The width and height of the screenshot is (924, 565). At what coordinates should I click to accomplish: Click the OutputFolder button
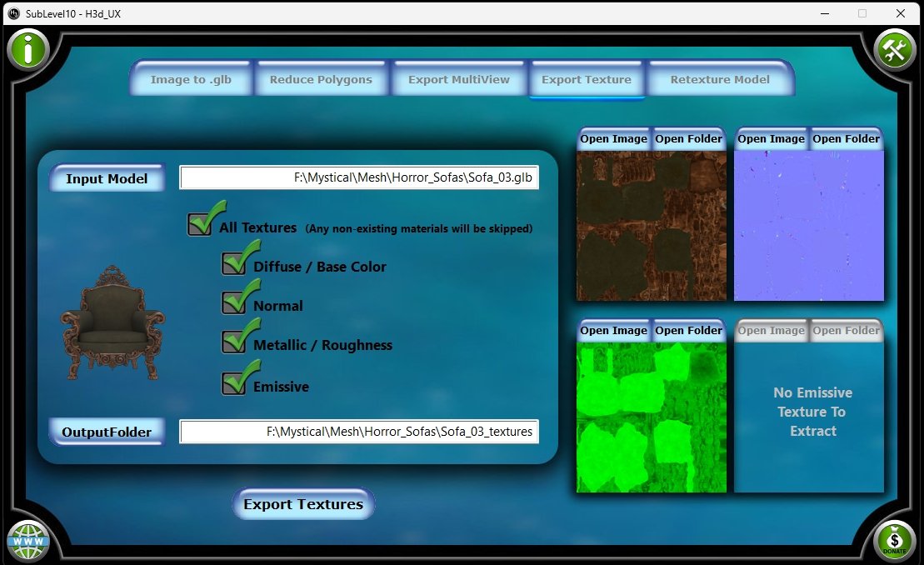107,432
